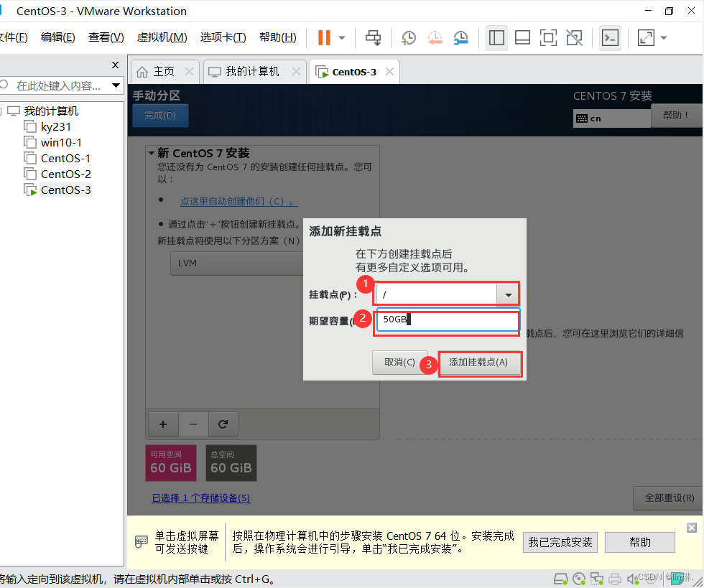Click the cn keyboard layout indicator

(611, 118)
